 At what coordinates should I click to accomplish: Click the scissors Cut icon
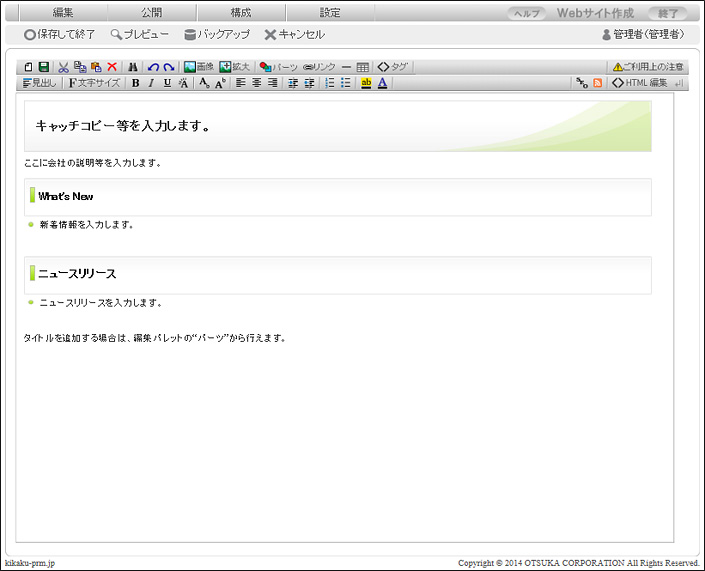(63, 67)
